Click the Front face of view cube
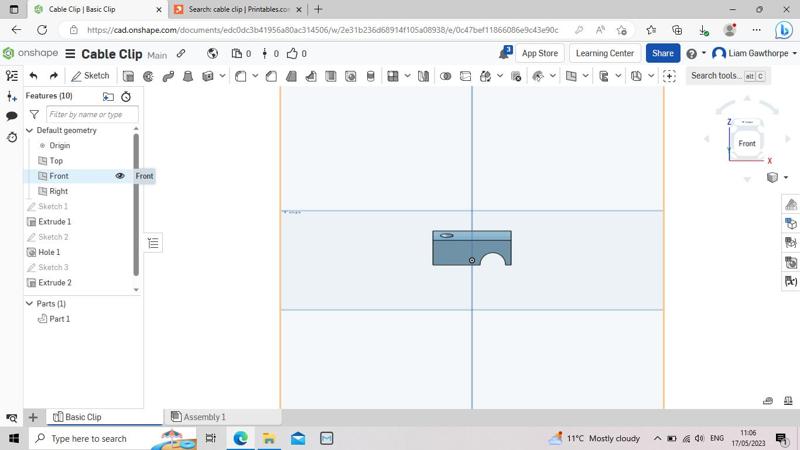 pos(747,143)
